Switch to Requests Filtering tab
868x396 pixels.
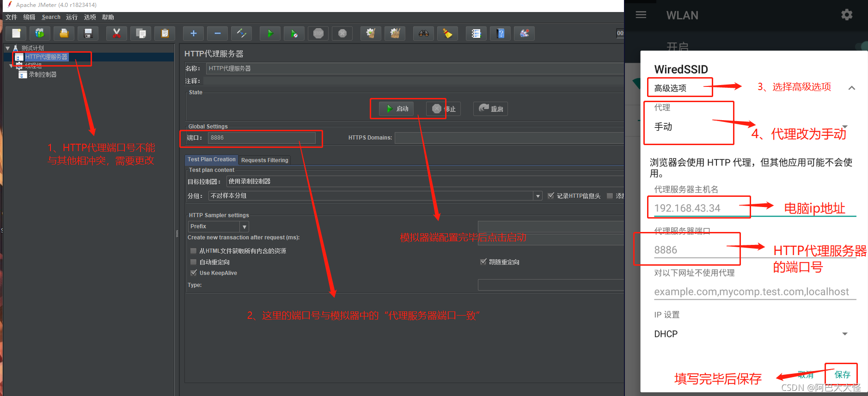[265, 160]
